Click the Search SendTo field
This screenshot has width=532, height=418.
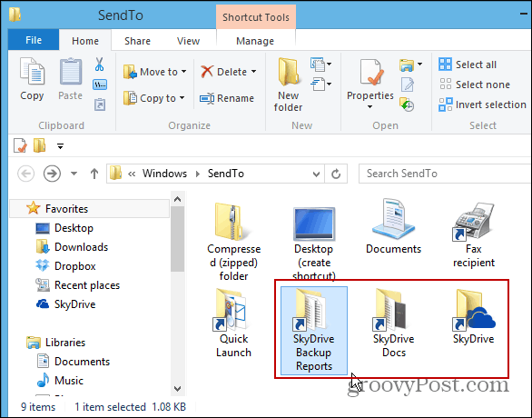pos(445,174)
